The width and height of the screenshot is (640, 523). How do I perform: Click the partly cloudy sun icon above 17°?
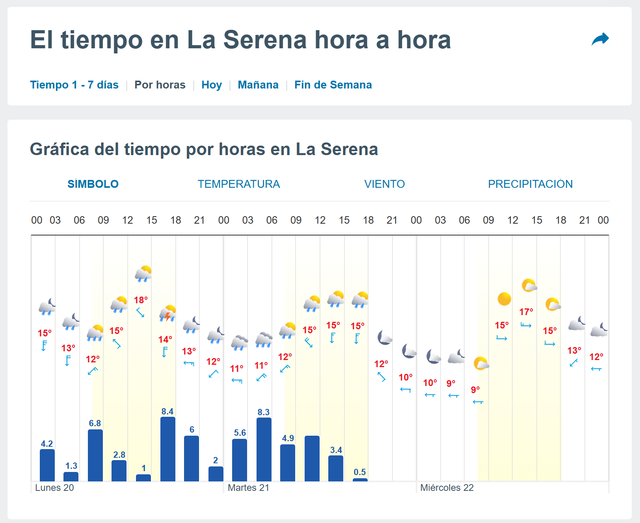[x=529, y=285]
